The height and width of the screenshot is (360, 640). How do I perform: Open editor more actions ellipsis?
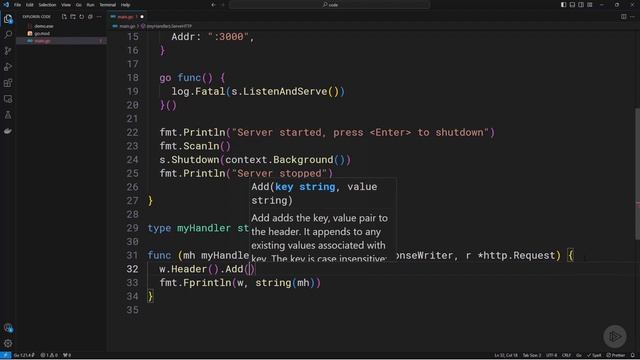click(x=632, y=17)
